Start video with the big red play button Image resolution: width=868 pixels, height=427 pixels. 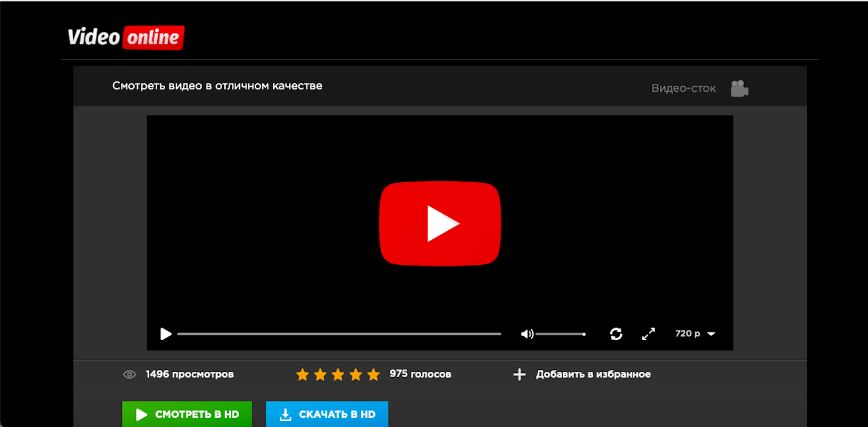[440, 224]
